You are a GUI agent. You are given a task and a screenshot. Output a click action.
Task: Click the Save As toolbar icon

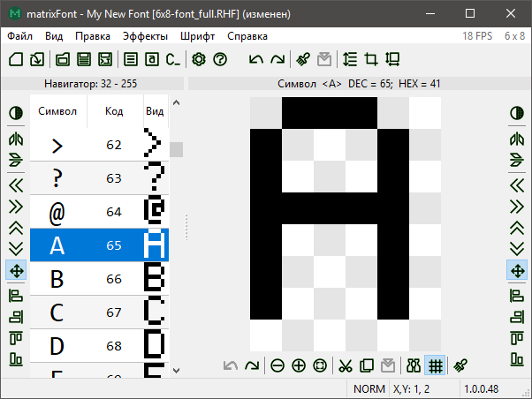pyautogui.click(x=105, y=59)
